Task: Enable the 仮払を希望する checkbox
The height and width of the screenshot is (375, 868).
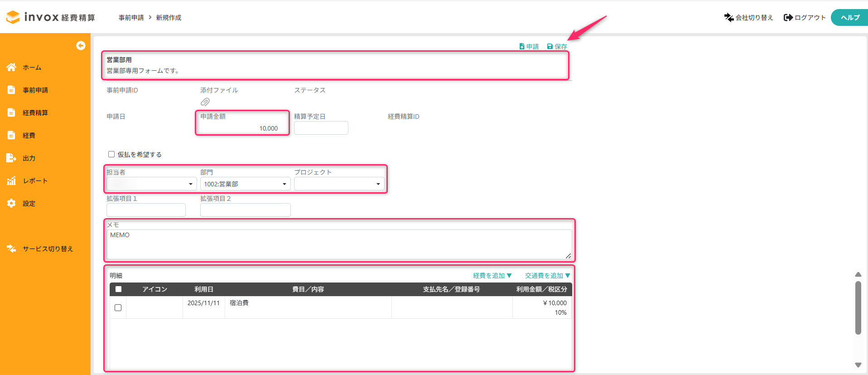Action: click(111, 154)
